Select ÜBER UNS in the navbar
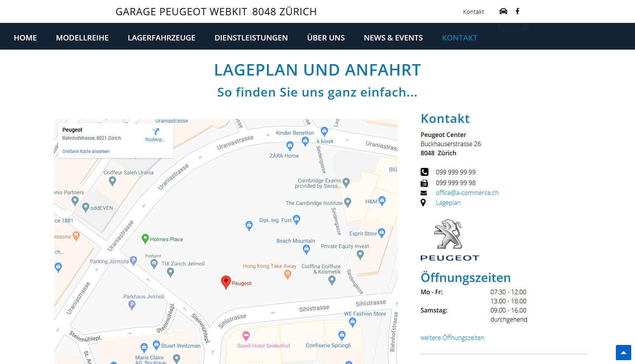The height and width of the screenshot is (364, 635). [326, 38]
